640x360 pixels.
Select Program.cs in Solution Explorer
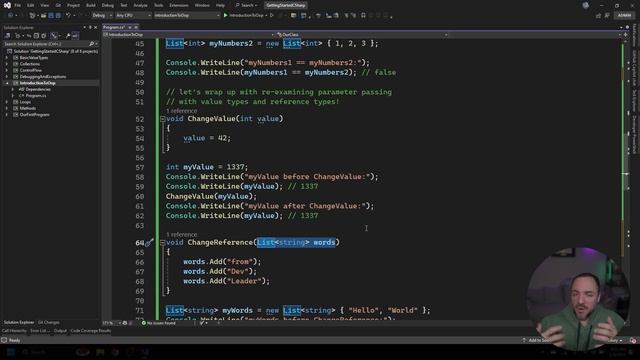click(36, 96)
